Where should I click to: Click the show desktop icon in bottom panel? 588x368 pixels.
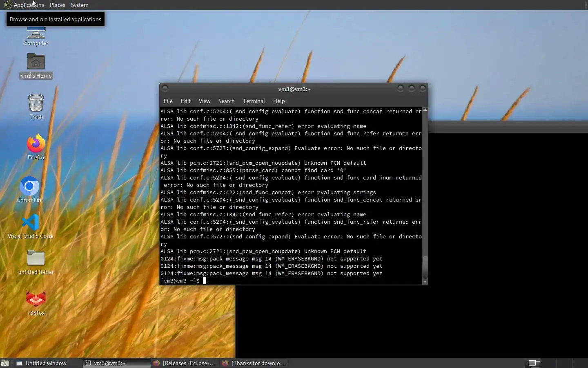pyautogui.click(x=5, y=363)
